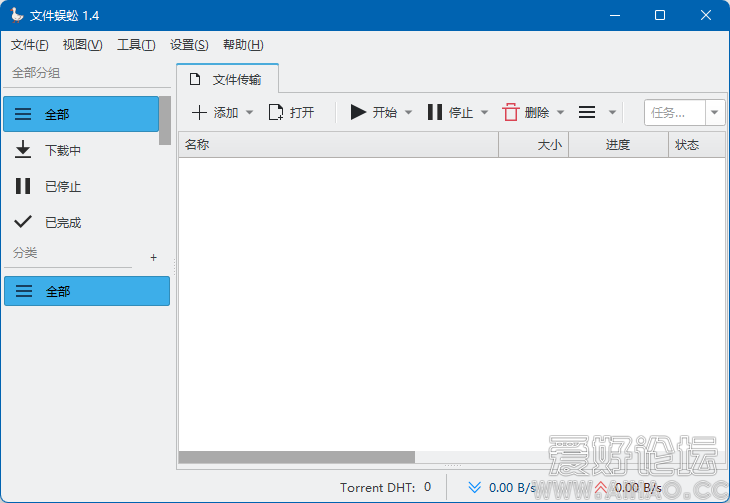The width and height of the screenshot is (730, 503).
Task: Open the Tools (工具) menu
Action: coord(136,45)
